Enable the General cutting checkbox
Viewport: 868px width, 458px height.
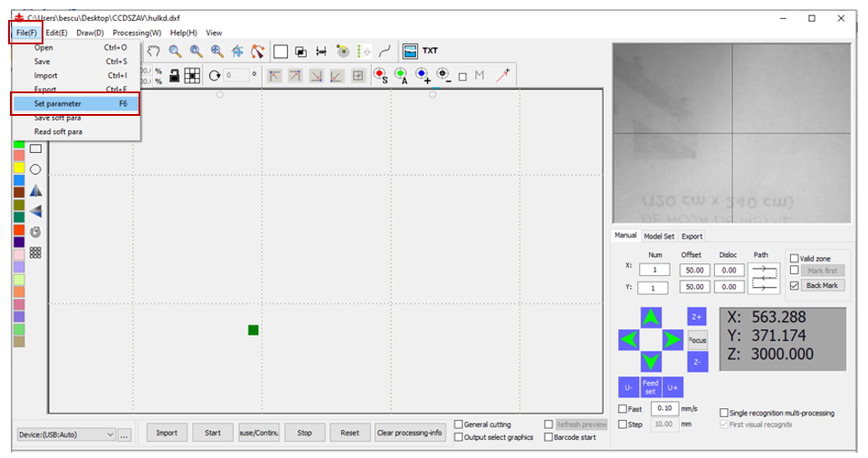(458, 425)
